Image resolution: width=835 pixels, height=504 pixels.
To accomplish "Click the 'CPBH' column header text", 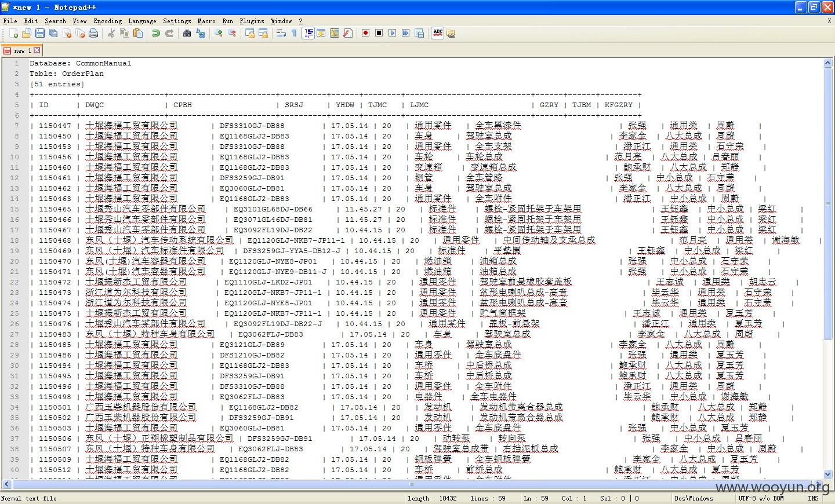I will (x=183, y=105).
